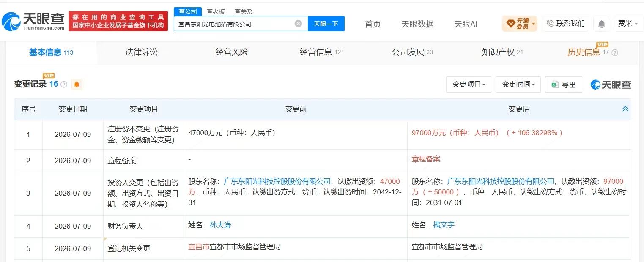Click the help icon beside 变更记录 16
Viewport: 644px width, 262px height.
[x=64, y=85]
